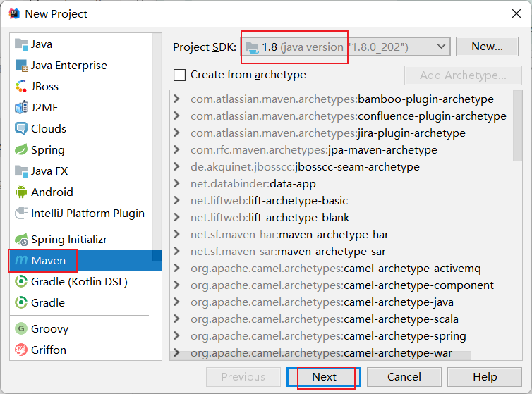Expand camel-archetype-component entry
532x394 pixels.
176,285
